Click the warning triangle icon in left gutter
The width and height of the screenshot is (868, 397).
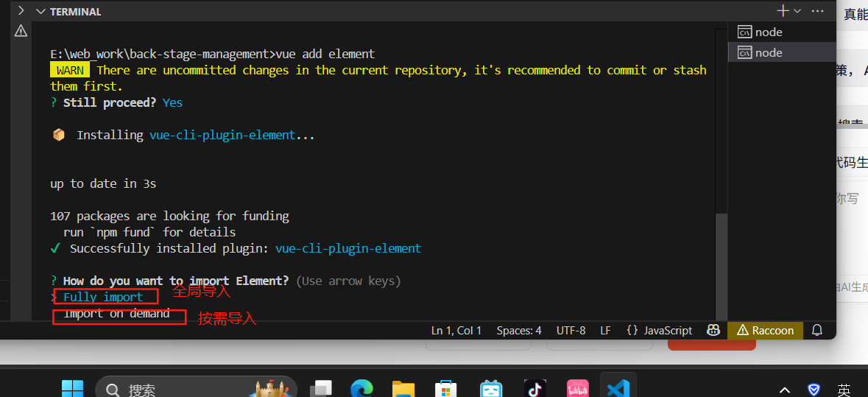(21, 30)
